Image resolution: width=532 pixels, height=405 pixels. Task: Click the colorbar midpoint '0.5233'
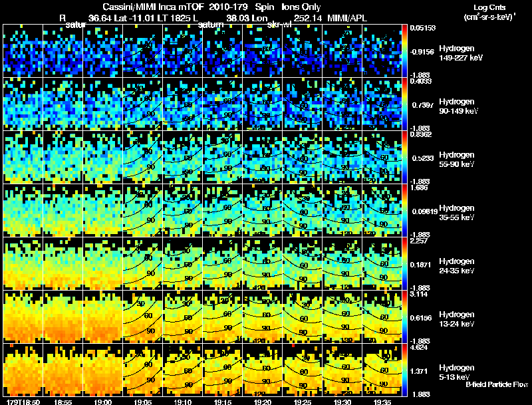[x=423, y=158]
